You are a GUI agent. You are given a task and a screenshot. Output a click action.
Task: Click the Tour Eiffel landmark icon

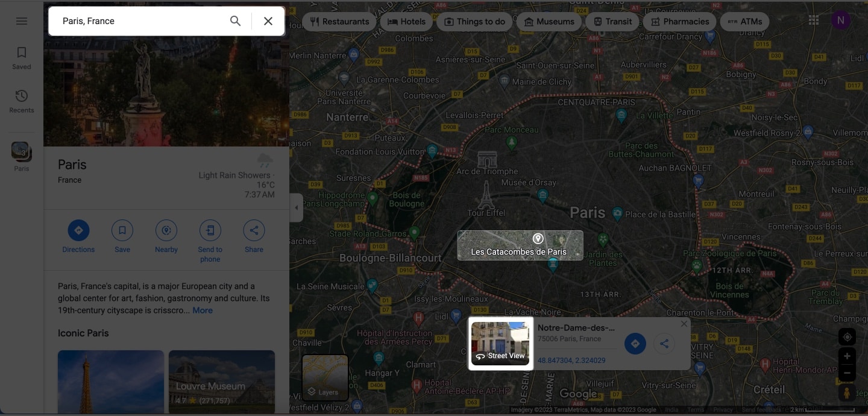486,194
